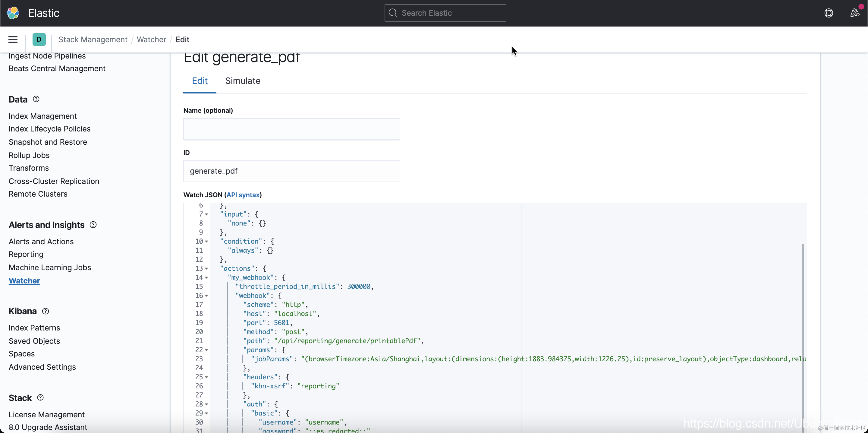The width and height of the screenshot is (868, 433).
Task: Click help icon beside Alerts and Insights
Action: (93, 225)
